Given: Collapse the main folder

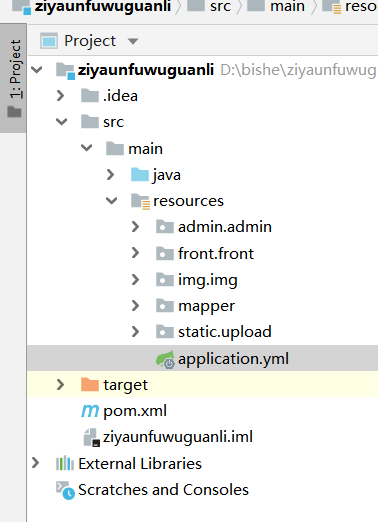Looking at the screenshot, I should [87, 148].
